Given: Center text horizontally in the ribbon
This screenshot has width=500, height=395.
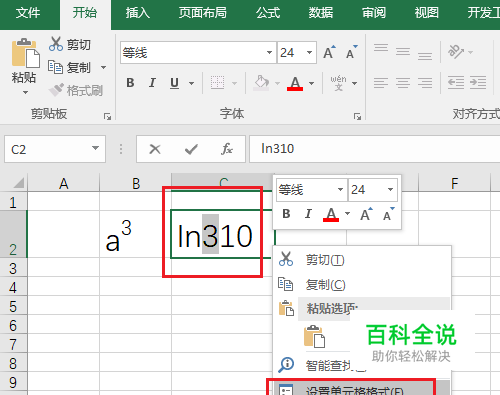Looking at the screenshot, I should [403, 83].
